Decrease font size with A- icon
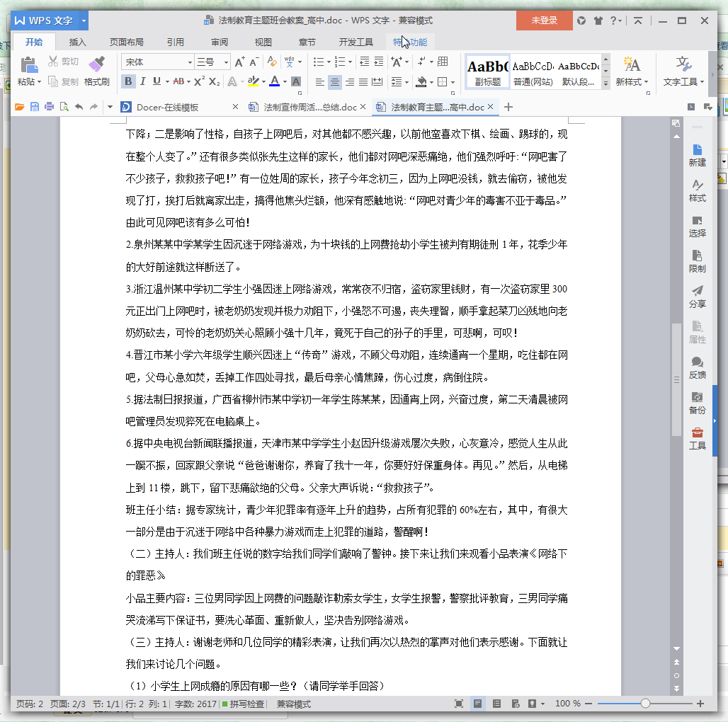Image resolution: width=728 pixels, height=722 pixels. tap(254, 62)
